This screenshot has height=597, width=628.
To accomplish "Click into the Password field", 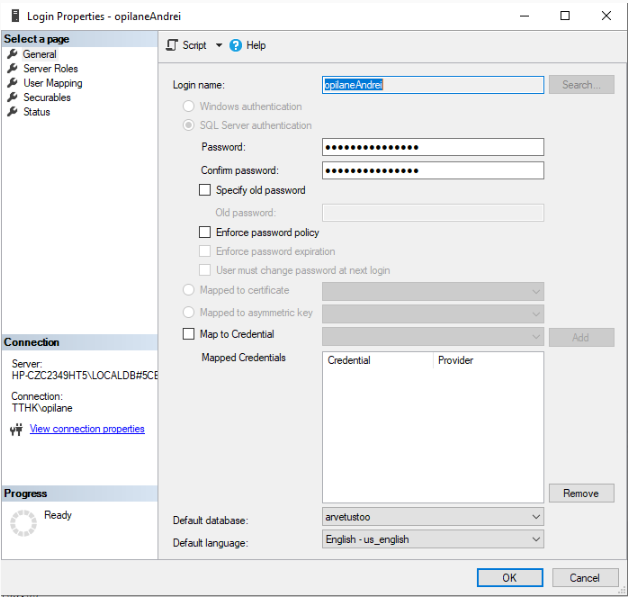I will coord(432,147).
